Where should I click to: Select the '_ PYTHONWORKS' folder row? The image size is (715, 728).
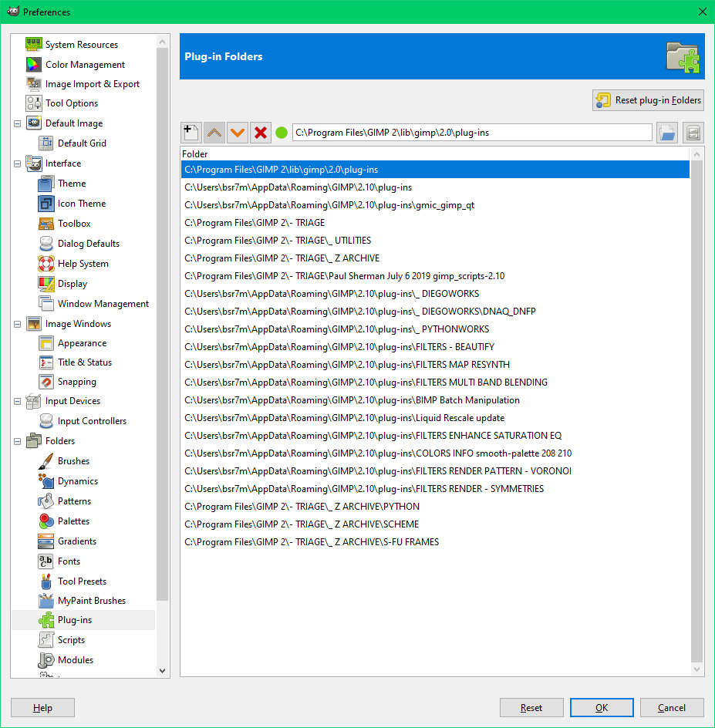coord(435,329)
